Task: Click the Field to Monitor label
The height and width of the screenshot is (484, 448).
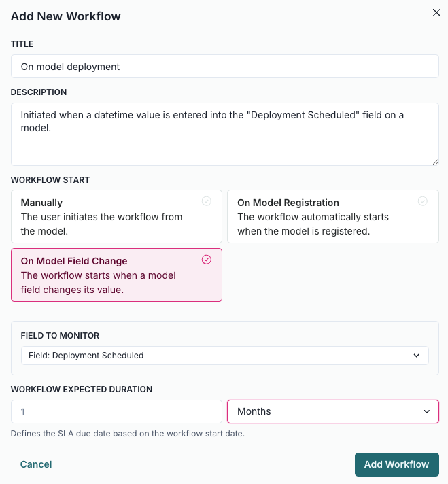Action: point(61,336)
